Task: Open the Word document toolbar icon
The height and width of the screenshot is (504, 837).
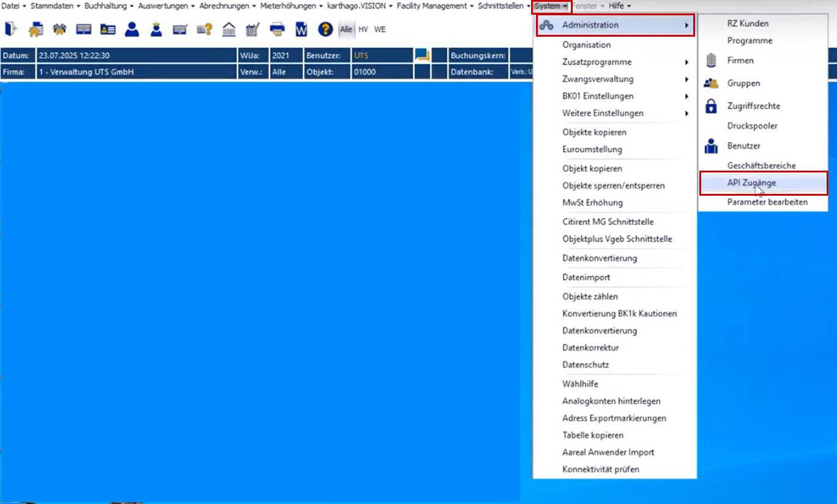Action: click(x=301, y=29)
